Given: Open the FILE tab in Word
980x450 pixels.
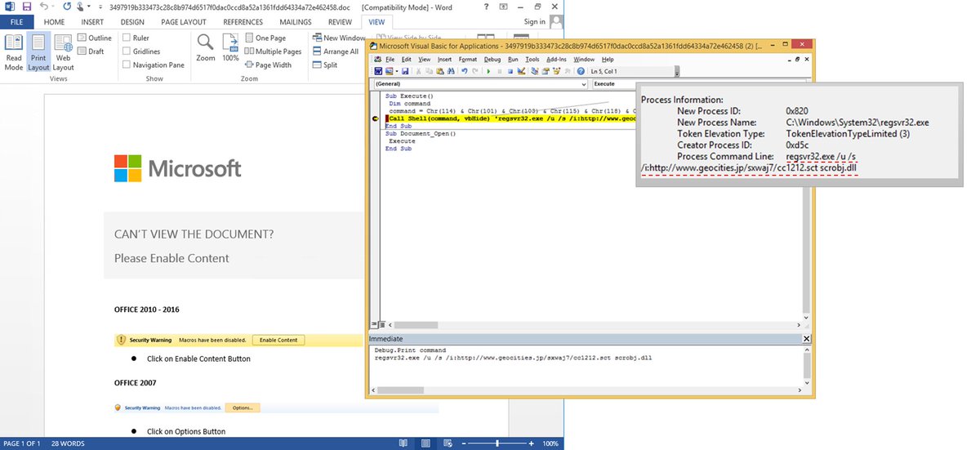Looking at the screenshot, I should [x=16, y=22].
